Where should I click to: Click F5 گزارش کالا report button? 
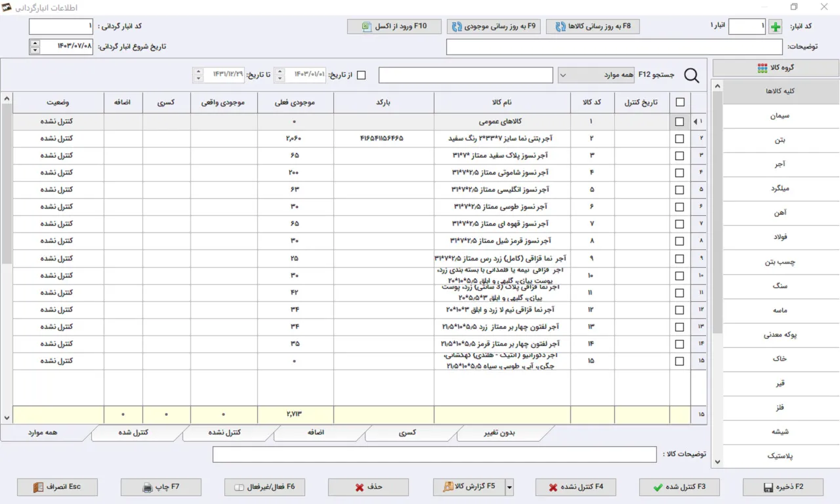[x=469, y=487]
